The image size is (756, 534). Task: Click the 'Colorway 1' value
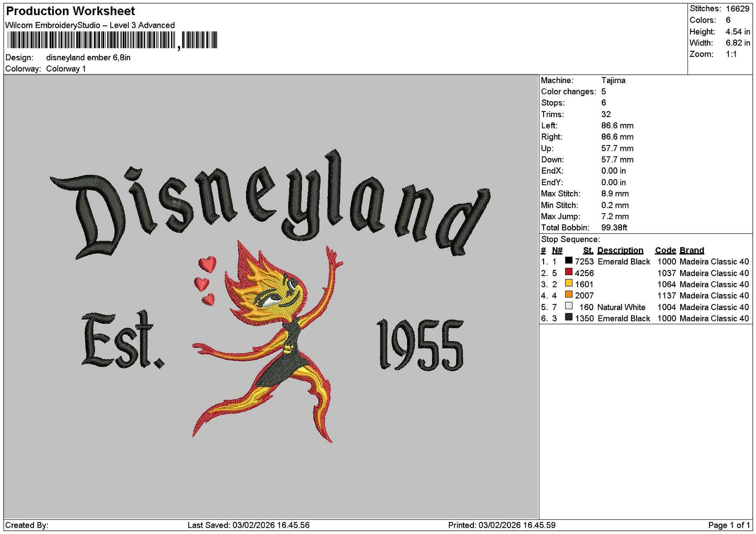tap(66, 69)
